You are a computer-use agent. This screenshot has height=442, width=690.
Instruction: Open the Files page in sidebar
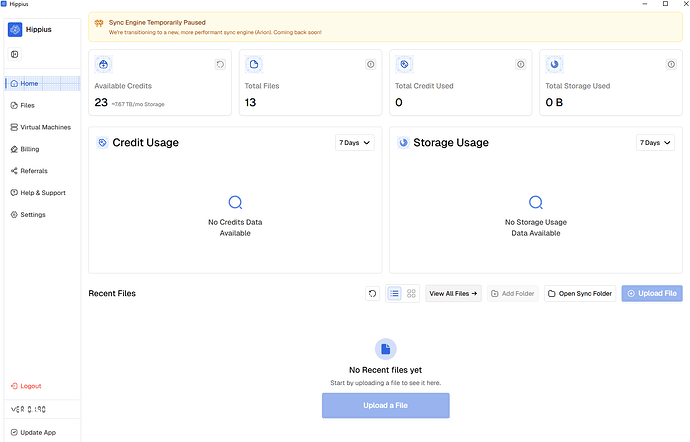coord(27,105)
